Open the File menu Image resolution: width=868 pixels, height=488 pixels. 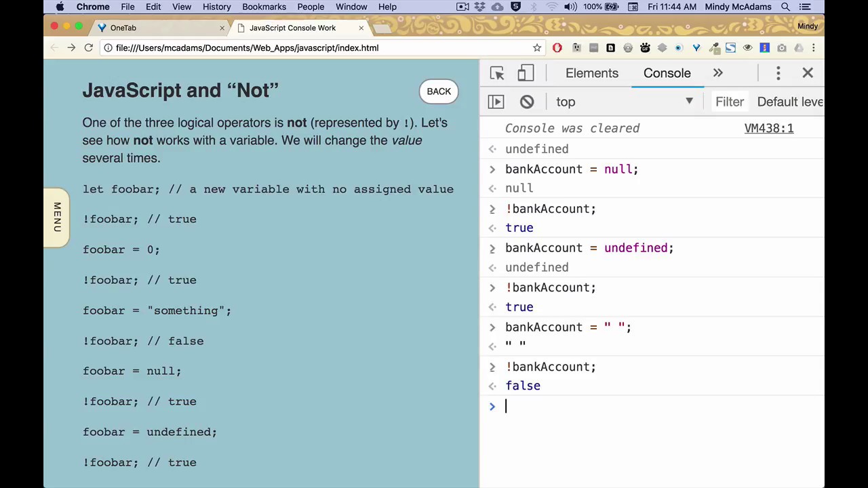click(127, 7)
